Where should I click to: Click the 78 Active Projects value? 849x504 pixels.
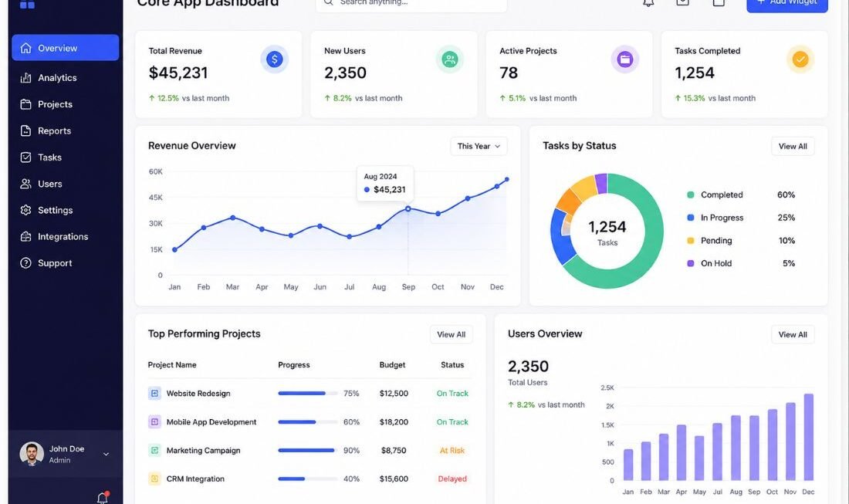509,73
